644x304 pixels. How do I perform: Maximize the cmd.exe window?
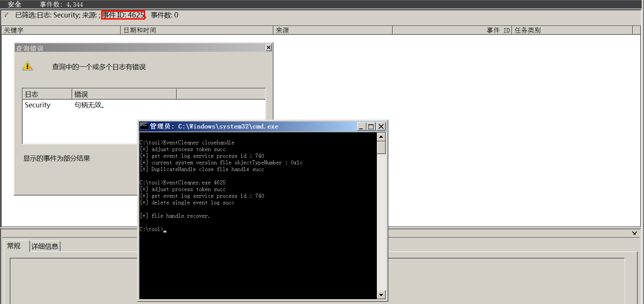[x=371, y=127]
